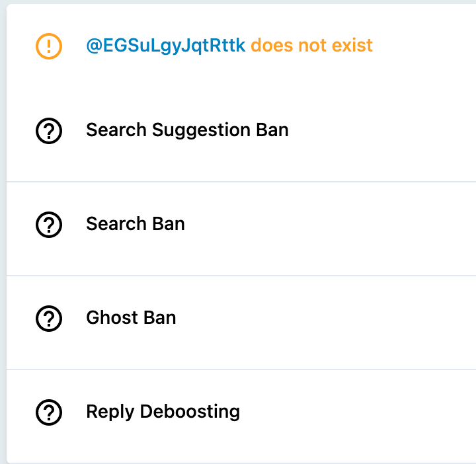This screenshot has width=476, height=464.
Task: Click the word "Suggestion" in first test
Action: point(201,130)
